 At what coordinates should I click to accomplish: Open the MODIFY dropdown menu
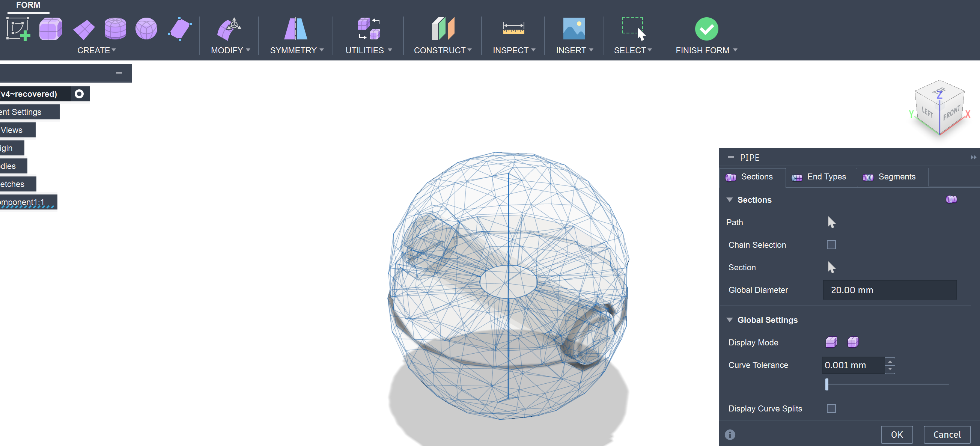230,50
